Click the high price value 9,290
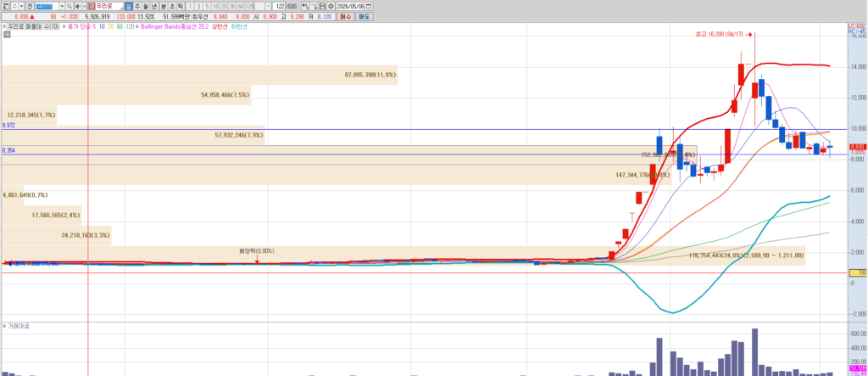868x376 pixels. click(296, 17)
